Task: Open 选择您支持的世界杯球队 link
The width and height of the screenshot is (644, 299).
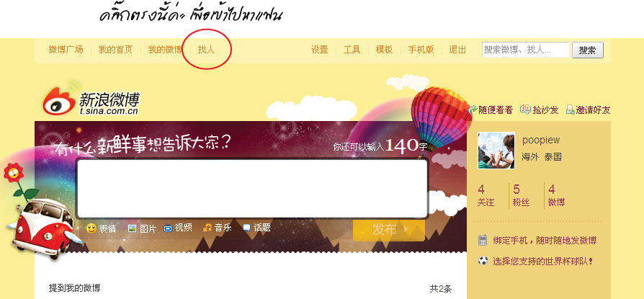Action: coord(543,261)
